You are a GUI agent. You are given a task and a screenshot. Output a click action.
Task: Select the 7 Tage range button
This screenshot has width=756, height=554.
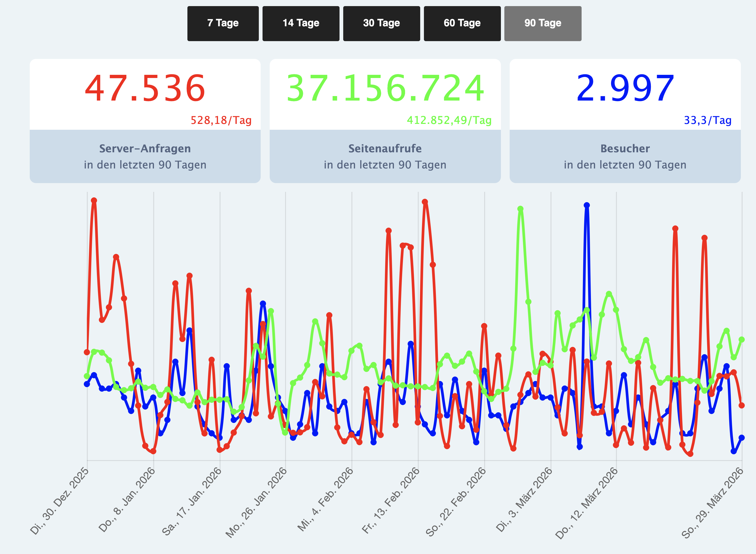click(223, 23)
